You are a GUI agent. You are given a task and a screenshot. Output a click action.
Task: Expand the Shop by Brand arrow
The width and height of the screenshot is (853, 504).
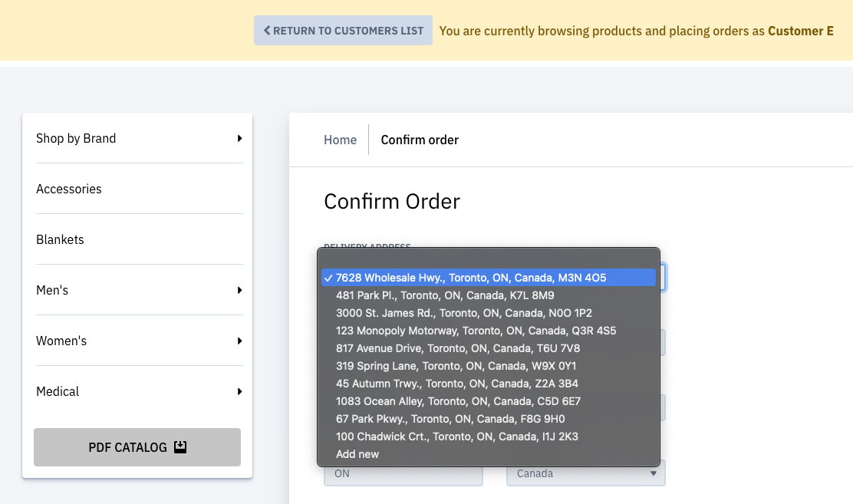click(x=239, y=138)
